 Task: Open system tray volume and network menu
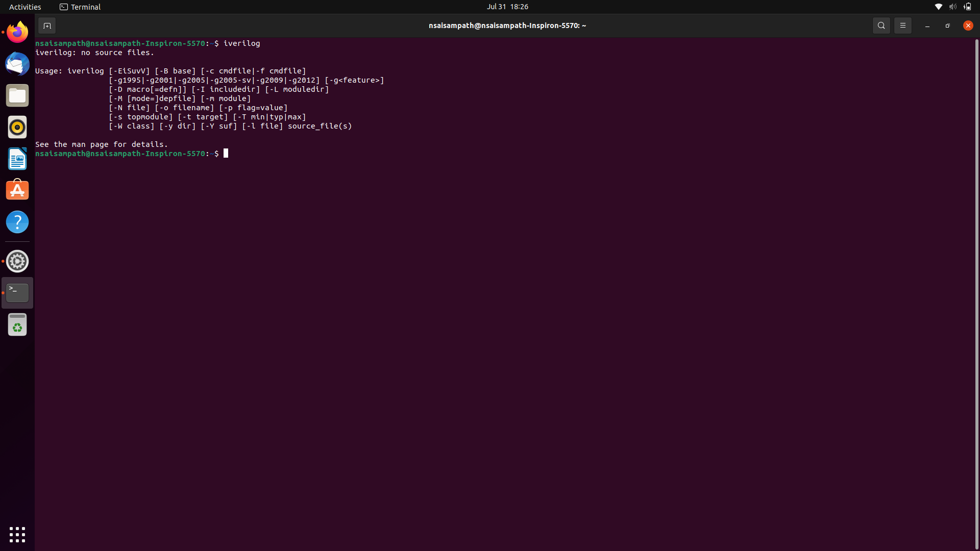[x=952, y=7]
